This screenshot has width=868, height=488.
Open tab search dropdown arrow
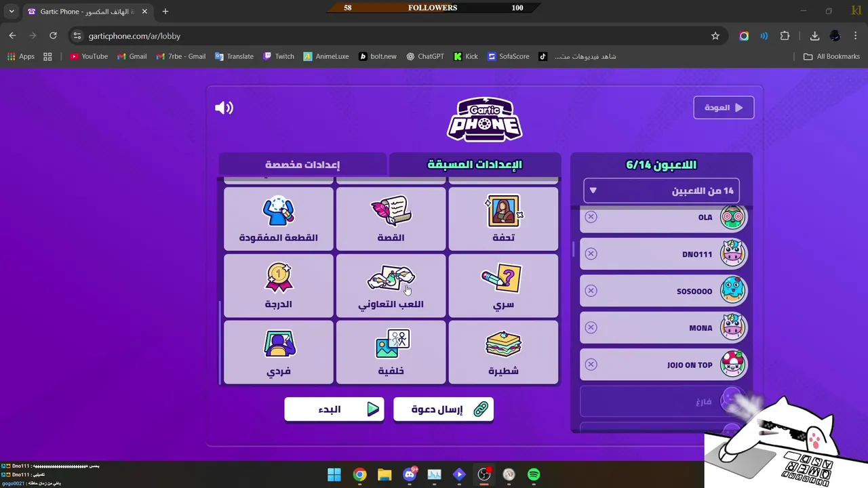pyautogui.click(x=12, y=12)
